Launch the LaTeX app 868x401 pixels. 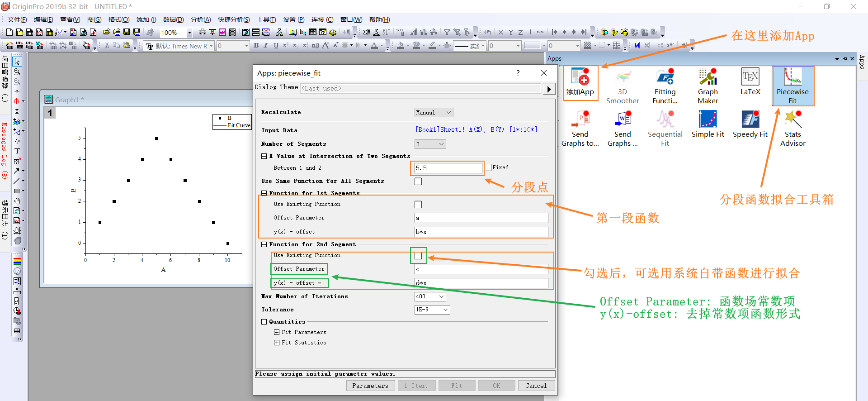(x=750, y=82)
